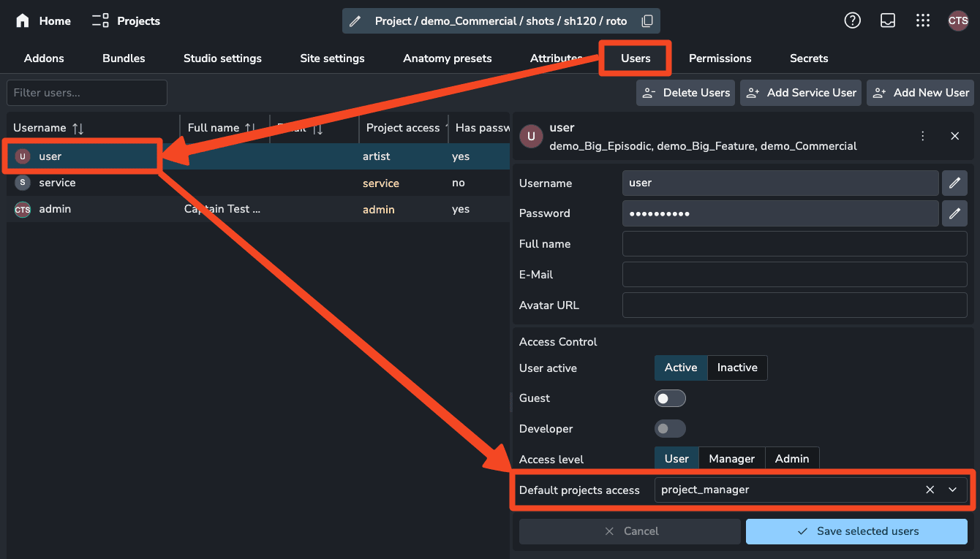980x559 pixels.
Task: Open the Inbox icon near top right
Action: coord(887,20)
